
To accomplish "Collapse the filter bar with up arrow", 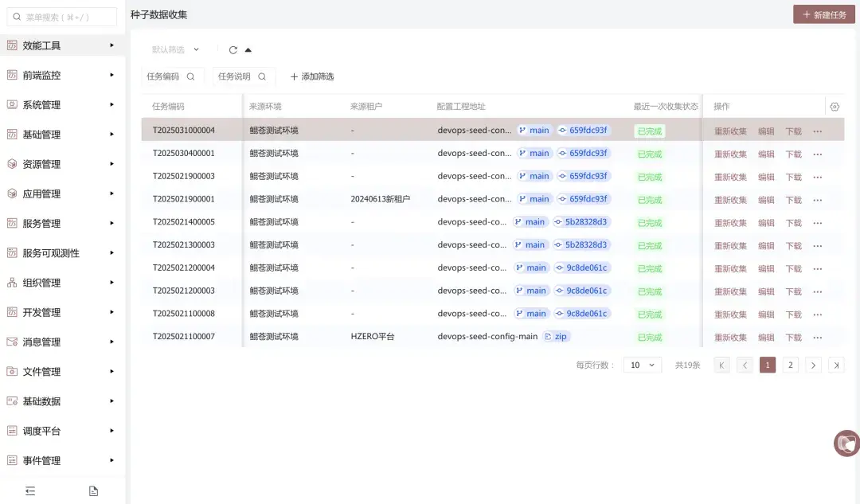I will pyautogui.click(x=248, y=50).
